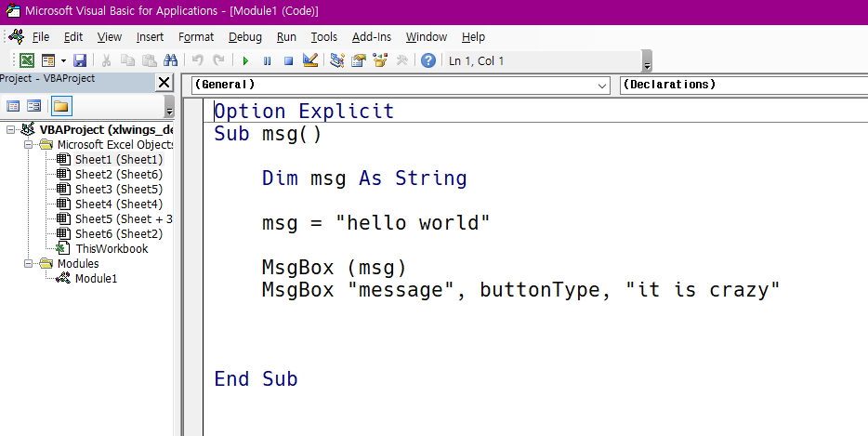Open the Run menu
The image size is (868, 436).
tap(287, 37)
